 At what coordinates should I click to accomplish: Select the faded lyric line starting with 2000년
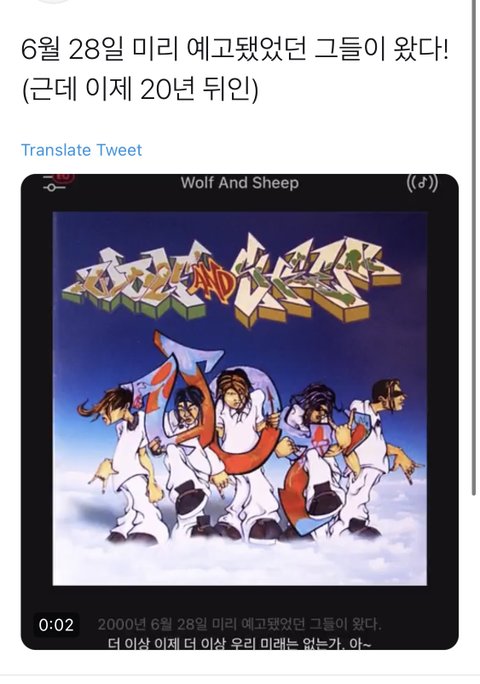click(239, 624)
